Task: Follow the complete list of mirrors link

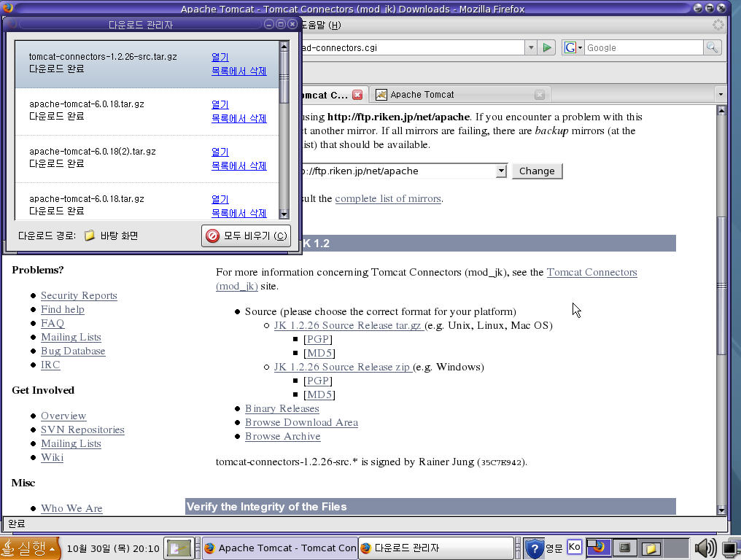Action: 388,198
